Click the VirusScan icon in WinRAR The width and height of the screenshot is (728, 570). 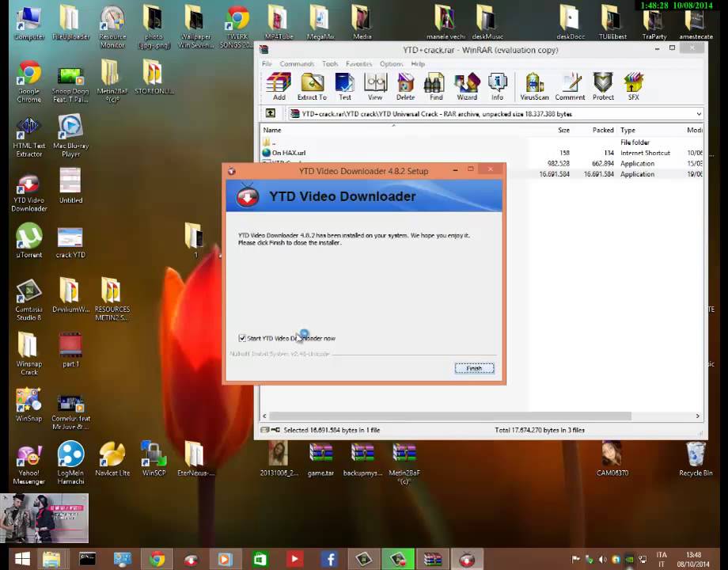pos(534,87)
